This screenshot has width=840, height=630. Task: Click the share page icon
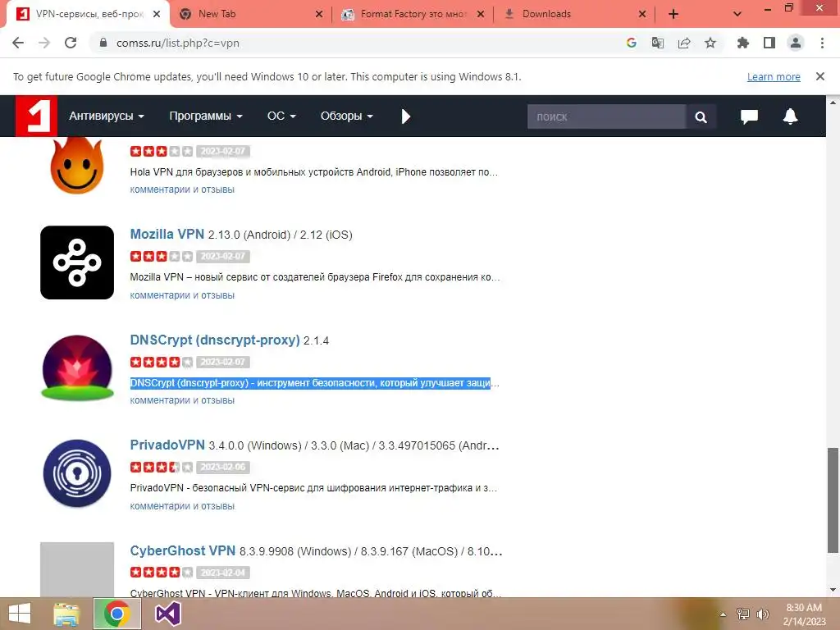click(683, 43)
